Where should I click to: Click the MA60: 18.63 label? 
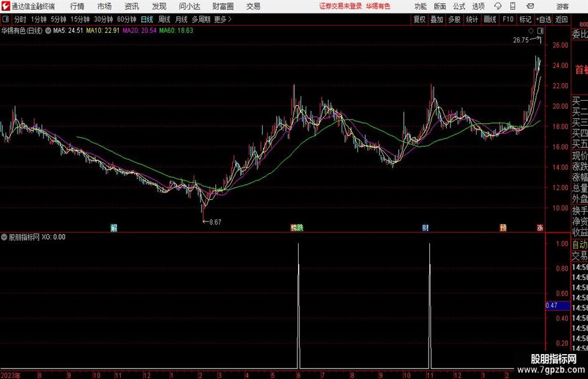176,30
